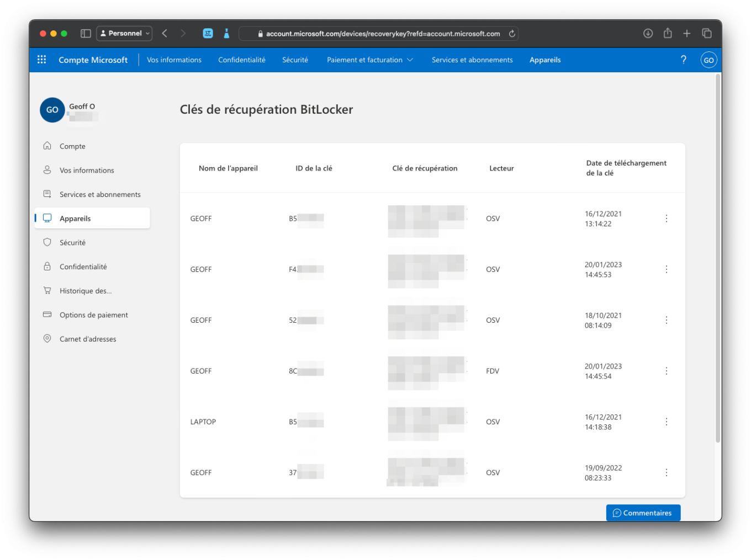This screenshot has width=751, height=560.
Task: Click the person icon beside Vos informations
Action: click(x=47, y=170)
